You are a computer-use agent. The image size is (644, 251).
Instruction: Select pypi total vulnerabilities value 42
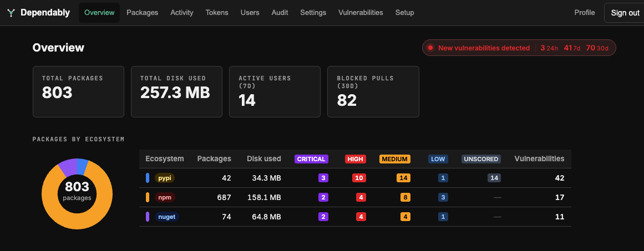point(560,178)
